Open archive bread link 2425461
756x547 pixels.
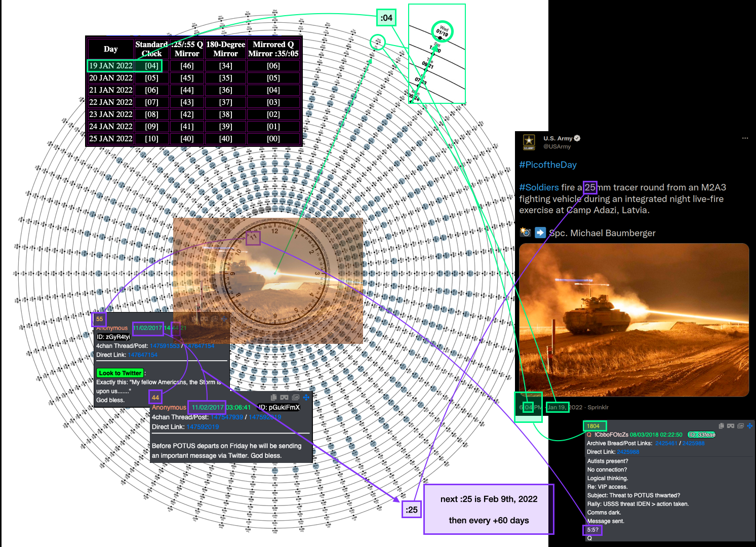(666, 443)
